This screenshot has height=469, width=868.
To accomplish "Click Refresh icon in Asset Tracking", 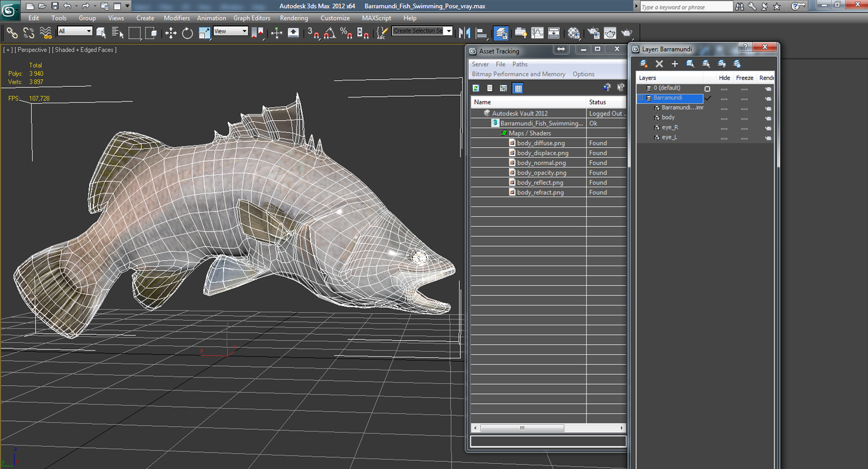I will 476,88.
